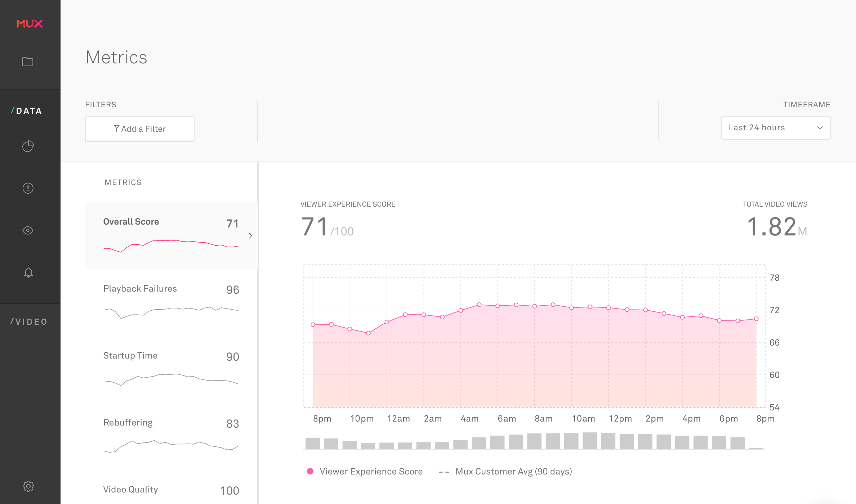Screen dimensions: 856x504
Task: Switch to the /DATA section
Action: 27,111
